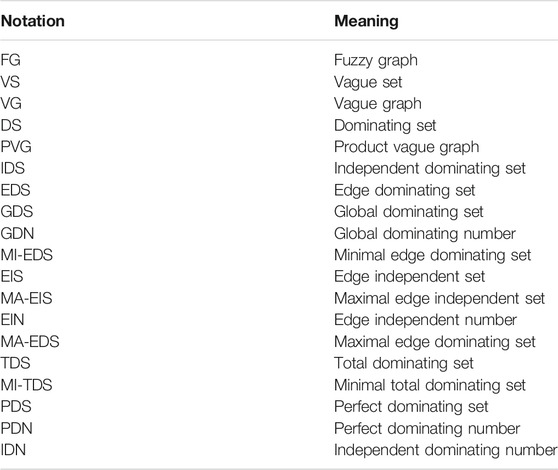
Task: Select the DS abbreviation
Action: pyautogui.click(x=11, y=125)
